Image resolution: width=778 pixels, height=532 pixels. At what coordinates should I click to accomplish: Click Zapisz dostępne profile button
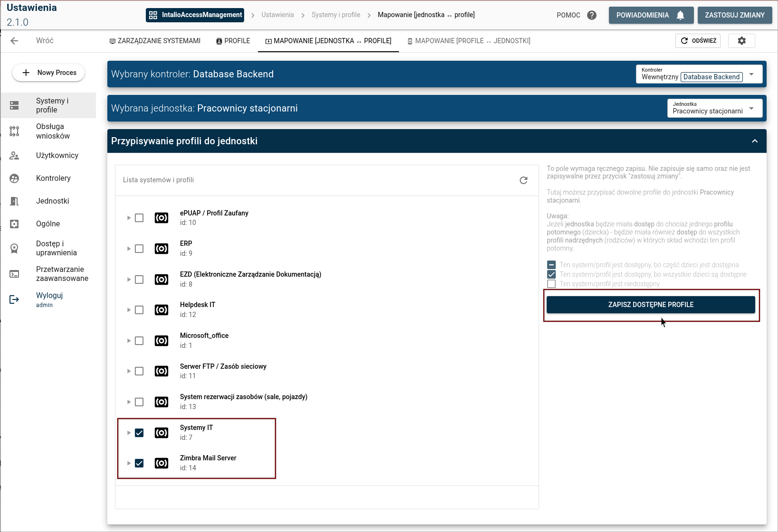tap(651, 305)
